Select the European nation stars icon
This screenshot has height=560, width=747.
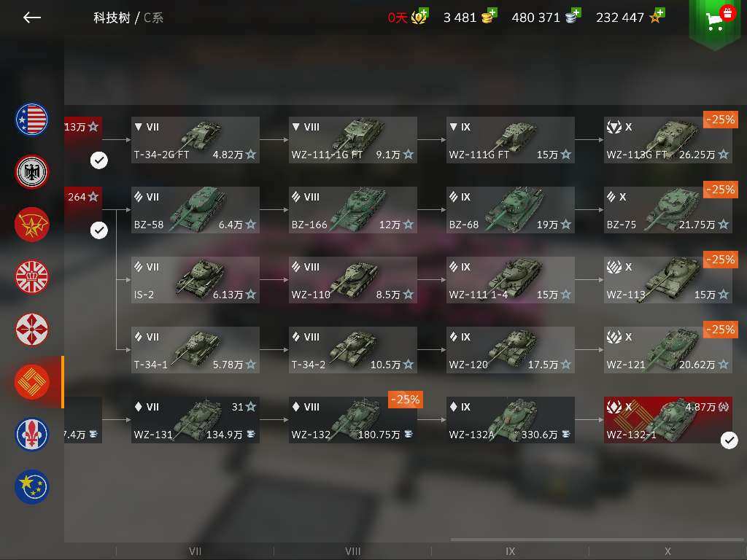(31, 486)
